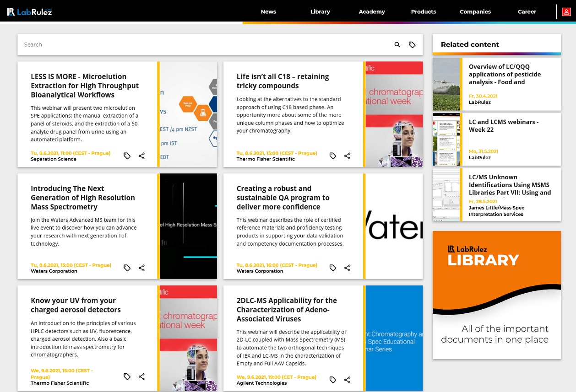Open the user account icon
This screenshot has height=392, width=576.
pyautogui.click(x=566, y=12)
